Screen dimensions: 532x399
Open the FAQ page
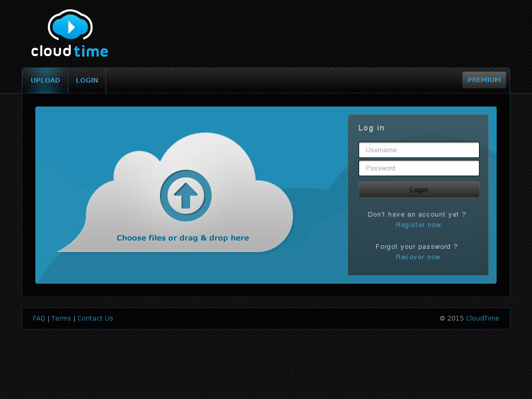[x=38, y=318]
